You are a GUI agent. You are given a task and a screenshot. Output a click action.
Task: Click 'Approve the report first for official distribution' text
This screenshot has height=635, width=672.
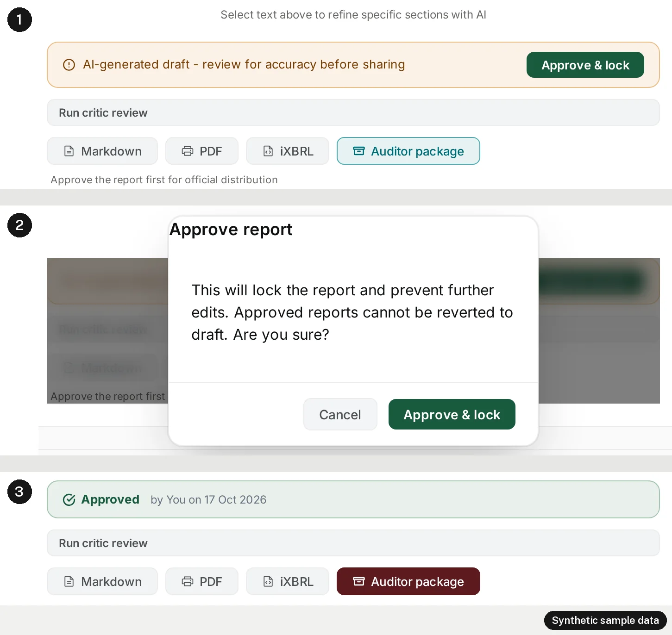click(164, 180)
